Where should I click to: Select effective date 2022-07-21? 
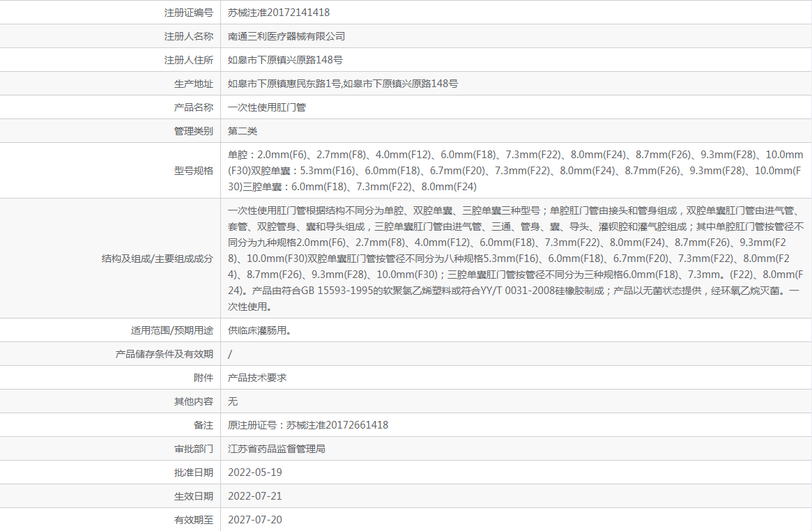tap(255, 496)
